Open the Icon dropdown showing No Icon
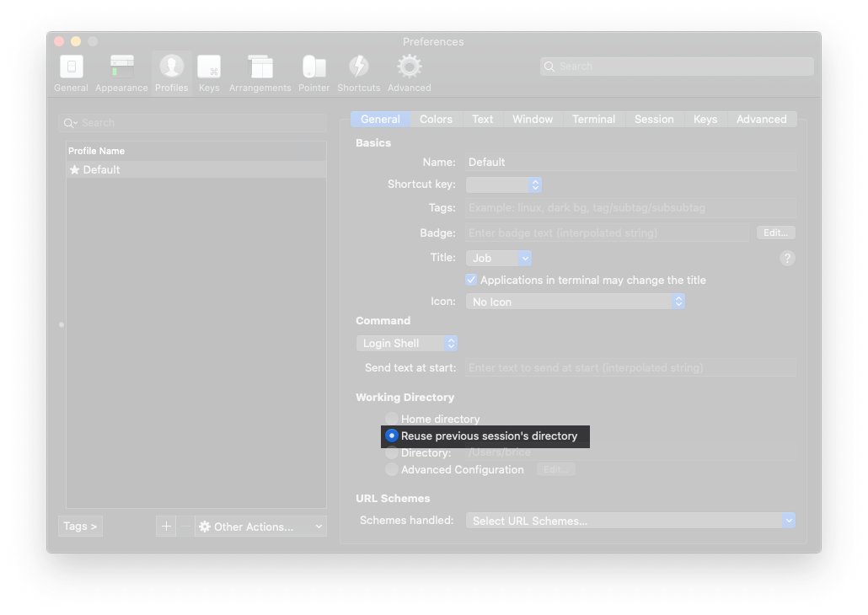The width and height of the screenshot is (868, 615). tap(576, 302)
